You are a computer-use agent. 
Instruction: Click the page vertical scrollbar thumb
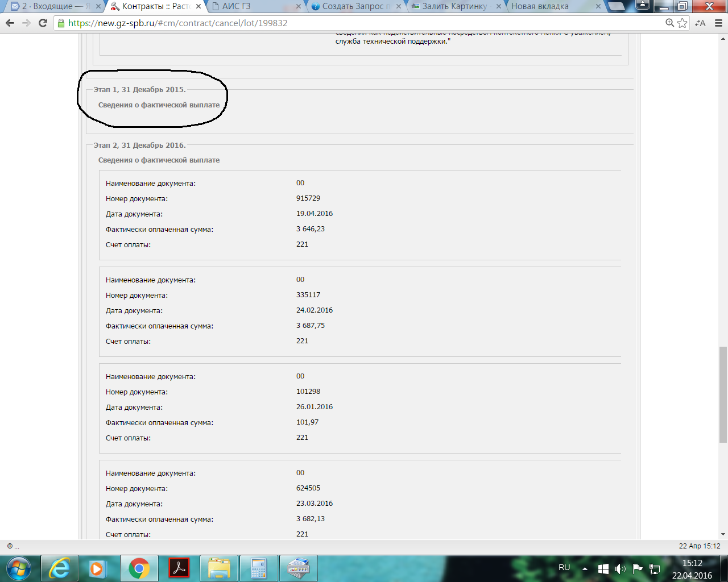coord(723,394)
